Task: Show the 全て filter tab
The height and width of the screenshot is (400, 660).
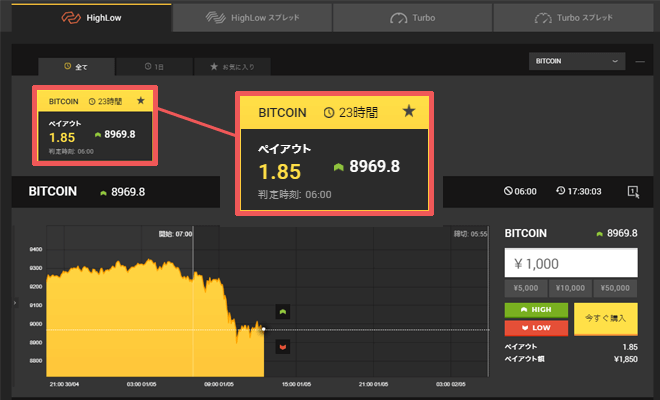Action: pos(76,67)
